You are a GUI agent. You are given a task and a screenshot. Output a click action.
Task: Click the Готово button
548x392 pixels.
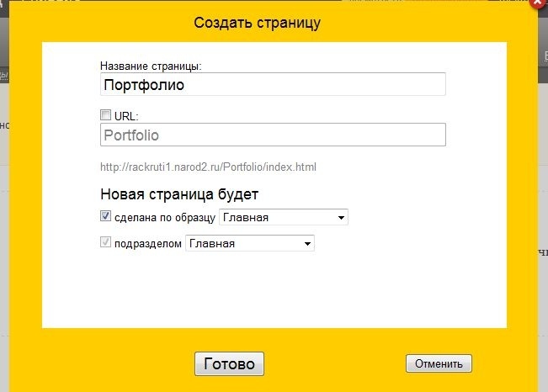(229, 363)
